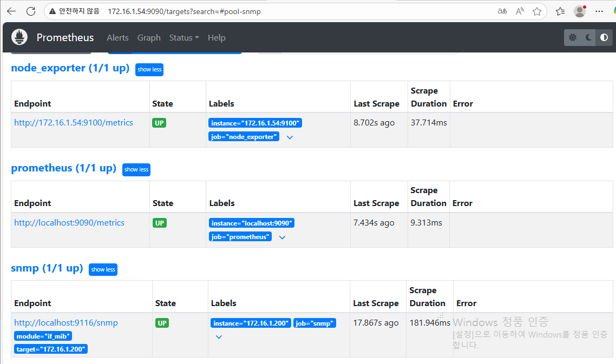Click the 7.434s ago last scrape value
The width and height of the screenshot is (616, 364).
(x=373, y=223)
